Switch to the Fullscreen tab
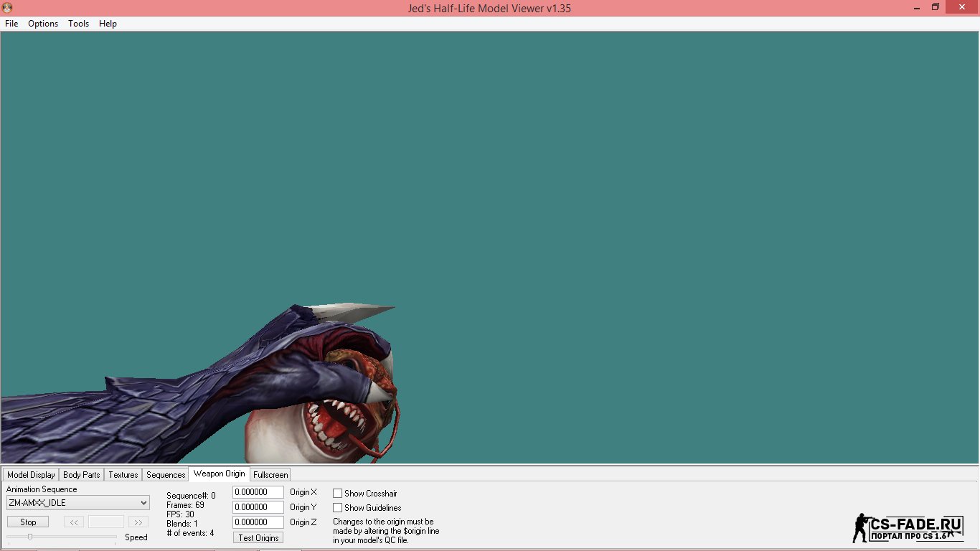 click(x=270, y=475)
